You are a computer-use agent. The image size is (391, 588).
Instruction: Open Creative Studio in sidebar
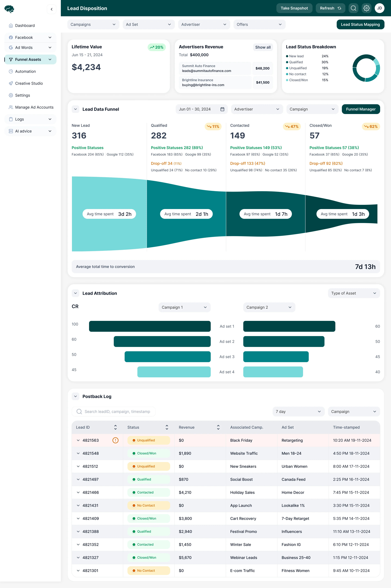click(x=30, y=83)
